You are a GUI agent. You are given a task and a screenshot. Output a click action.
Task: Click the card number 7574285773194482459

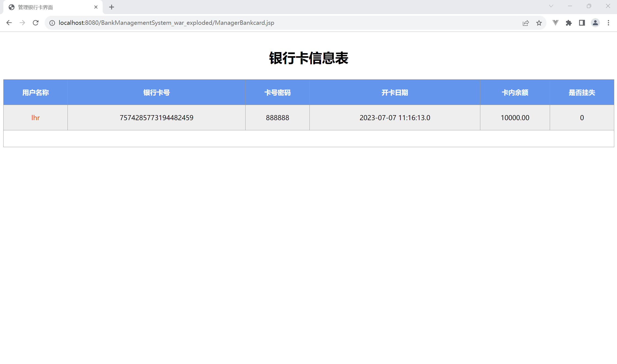coord(156,118)
